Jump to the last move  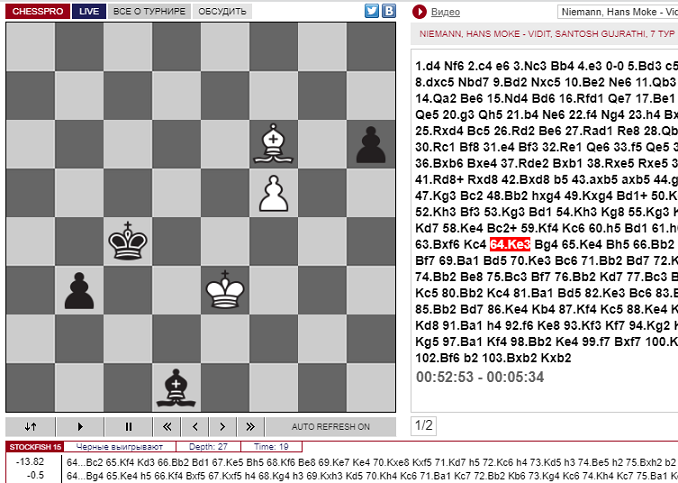tap(250, 426)
